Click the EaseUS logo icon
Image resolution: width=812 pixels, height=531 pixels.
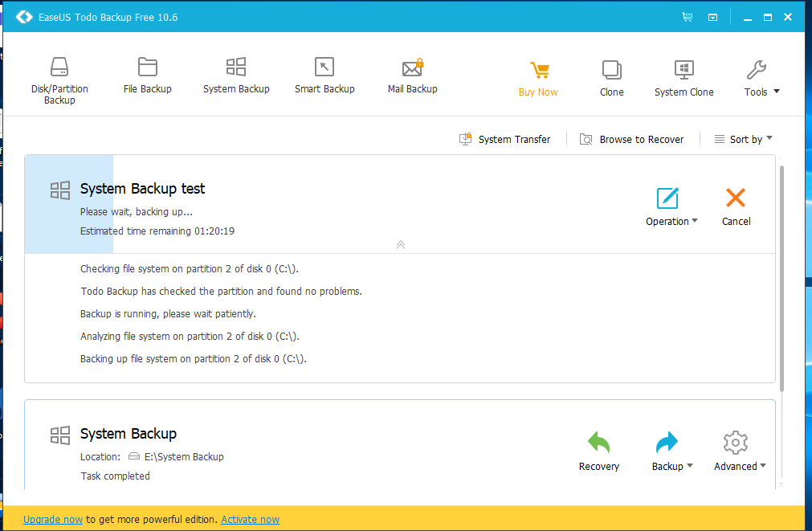click(x=24, y=17)
